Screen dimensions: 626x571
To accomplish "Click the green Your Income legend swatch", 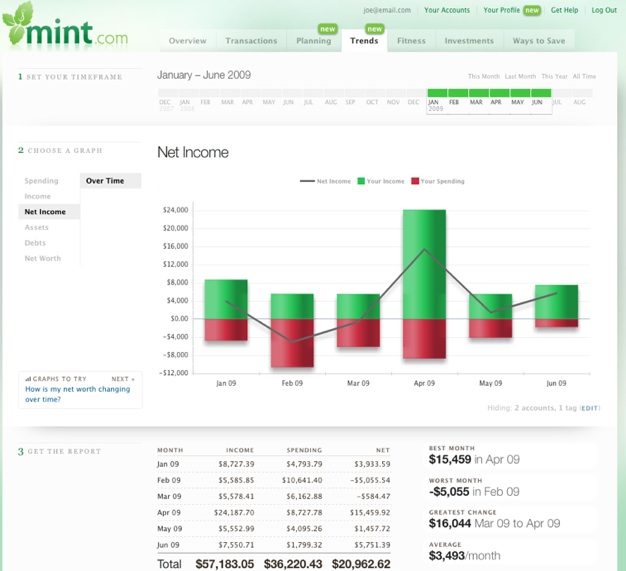I will click(x=362, y=181).
